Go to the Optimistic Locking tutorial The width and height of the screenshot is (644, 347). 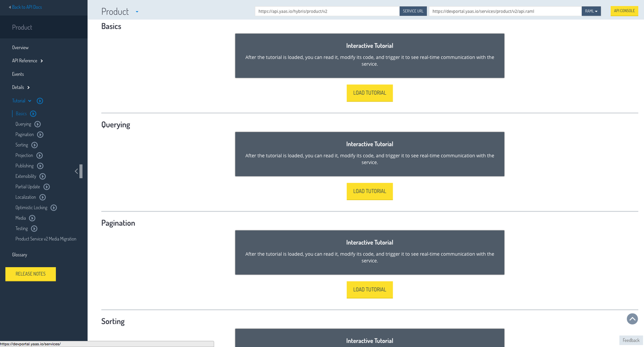click(x=31, y=208)
